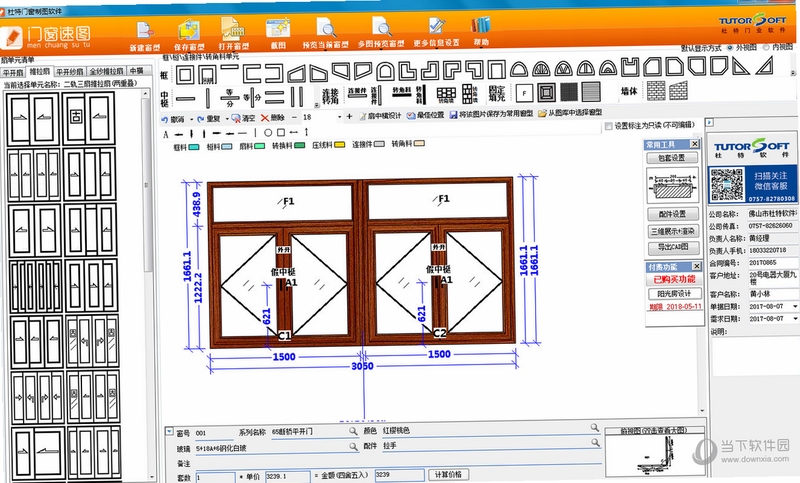Click the 三维展示+渲染 button
The image size is (800, 483).
(x=673, y=231)
